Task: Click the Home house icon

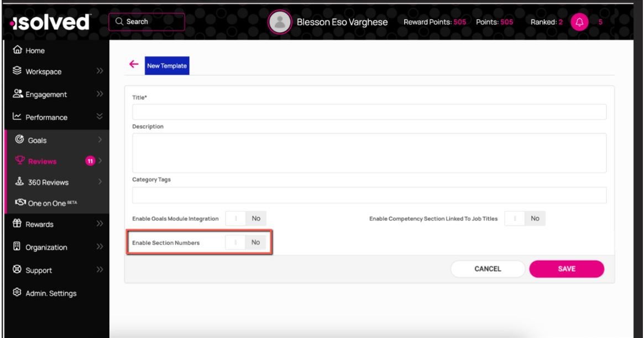Action: pos(17,50)
